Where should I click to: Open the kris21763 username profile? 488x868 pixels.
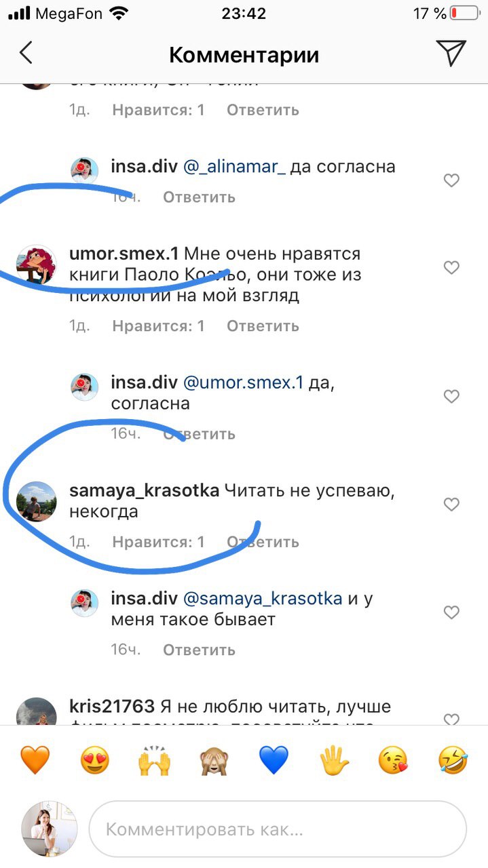[112, 707]
